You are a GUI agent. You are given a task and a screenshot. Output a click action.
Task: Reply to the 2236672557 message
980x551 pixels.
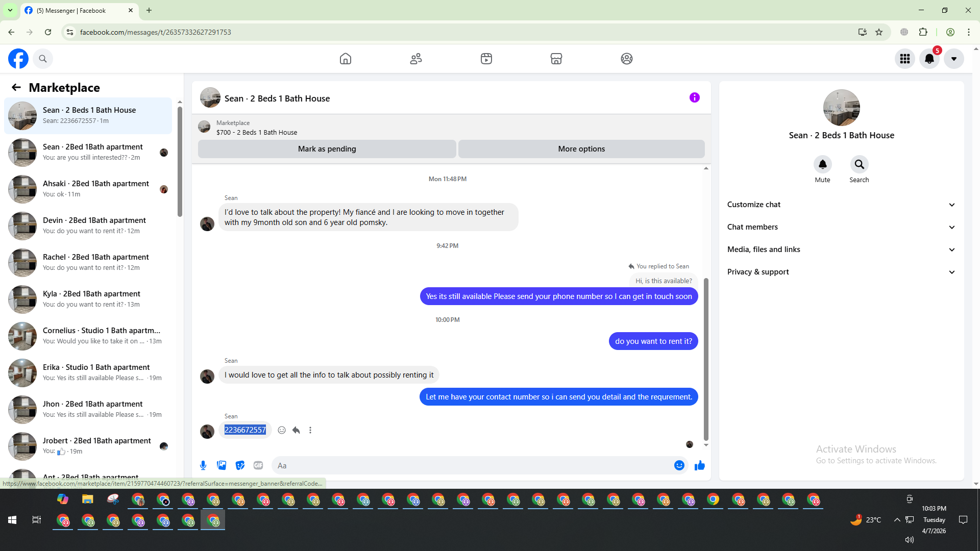[296, 430]
